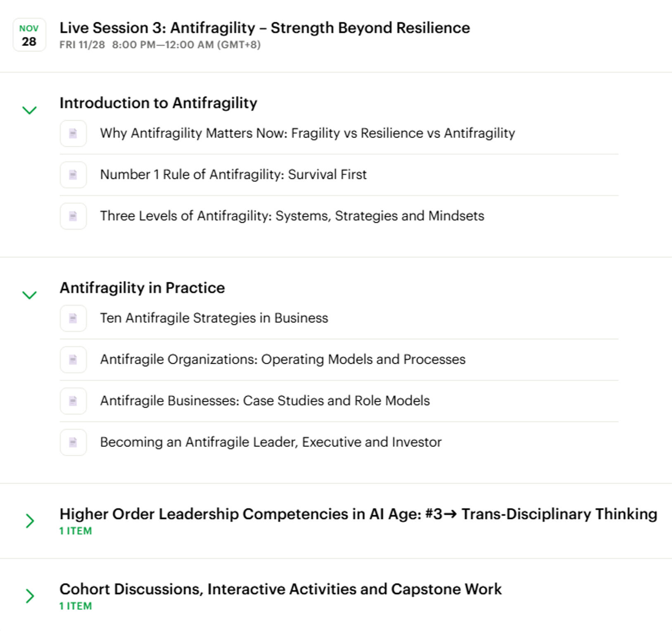Click the Antifragility in Practice heading
The image size is (672, 631).
(142, 288)
